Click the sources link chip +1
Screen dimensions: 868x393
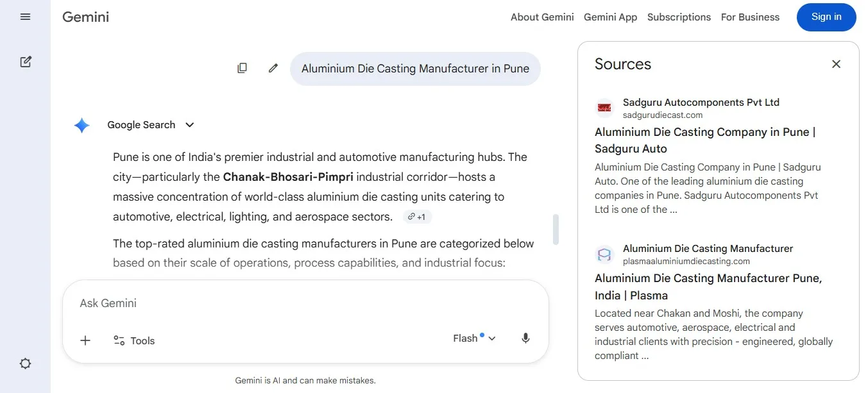[417, 217]
